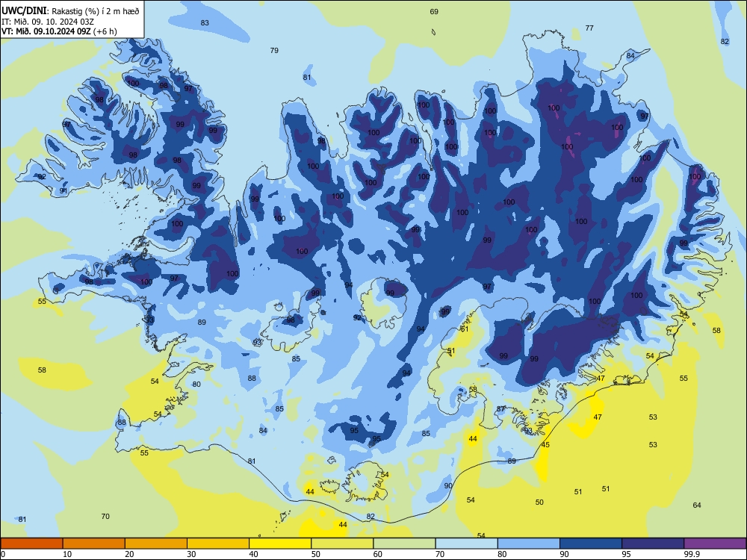Click the "95" legend tick label below colorbar
This screenshot has height=560, width=747.
627,554
